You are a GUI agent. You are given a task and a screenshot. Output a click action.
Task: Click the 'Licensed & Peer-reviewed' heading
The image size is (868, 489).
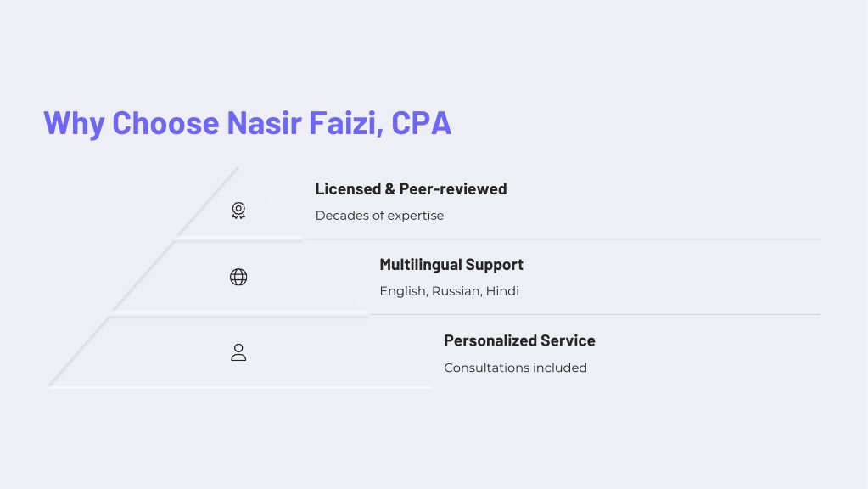411,188
